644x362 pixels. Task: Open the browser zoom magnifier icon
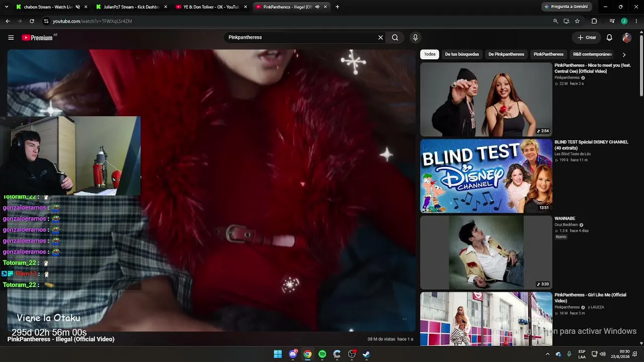555,21
